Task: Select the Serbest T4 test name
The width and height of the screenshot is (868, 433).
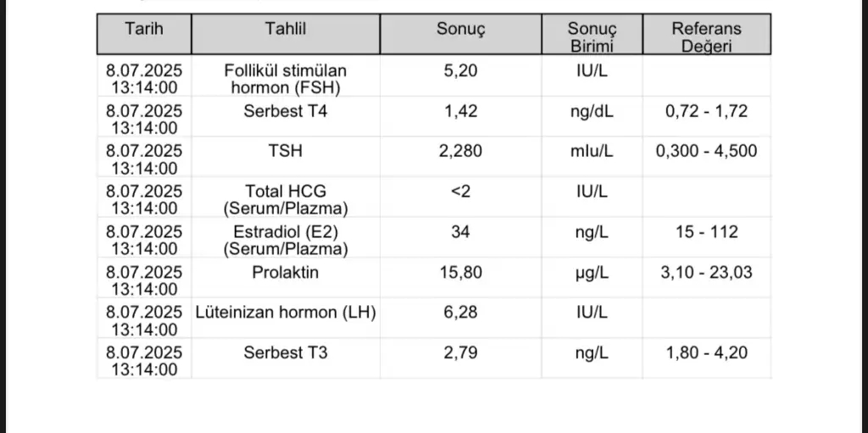Action: point(286,111)
